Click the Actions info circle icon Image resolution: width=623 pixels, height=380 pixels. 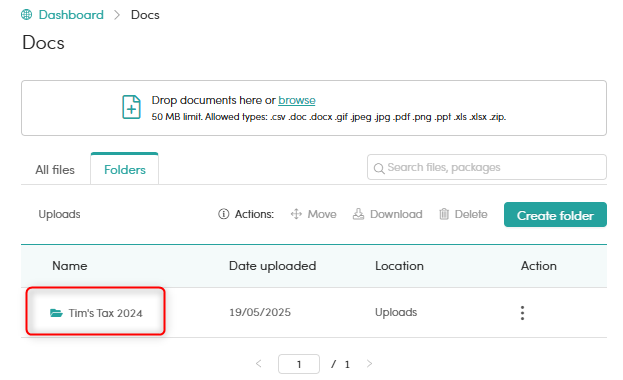pyautogui.click(x=223, y=214)
